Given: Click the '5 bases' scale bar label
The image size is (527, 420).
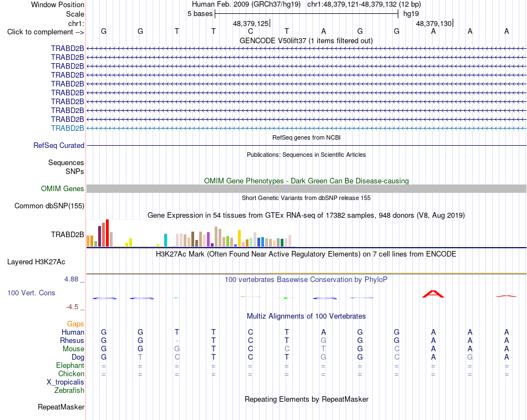Looking at the screenshot, I should coord(200,14).
